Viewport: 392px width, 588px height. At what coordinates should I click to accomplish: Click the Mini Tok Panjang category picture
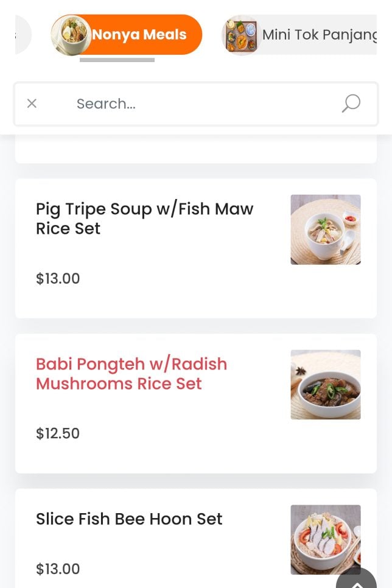coord(241,35)
